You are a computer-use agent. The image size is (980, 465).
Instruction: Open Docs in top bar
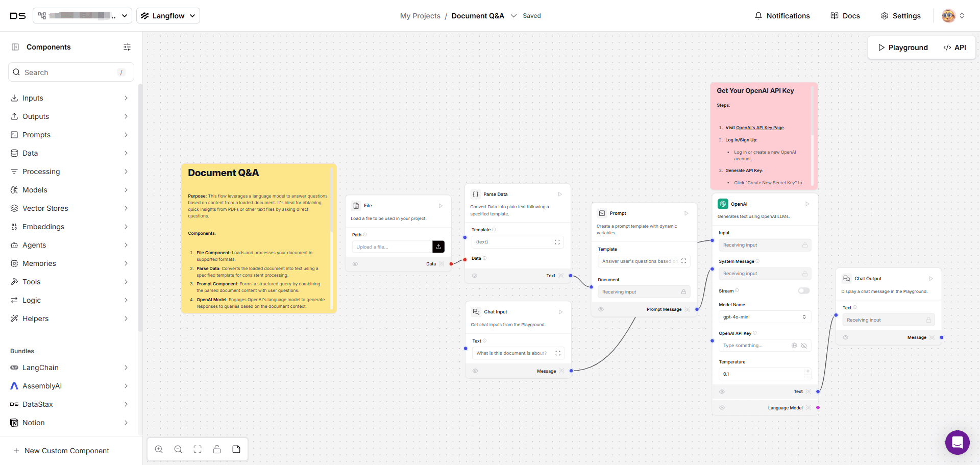pos(845,16)
